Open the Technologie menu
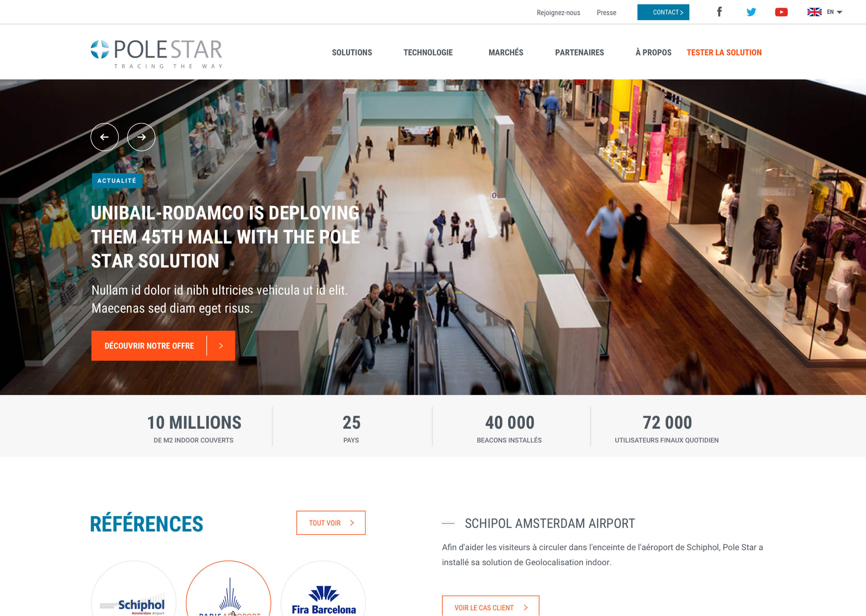866x616 pixels. click(428, 52)
